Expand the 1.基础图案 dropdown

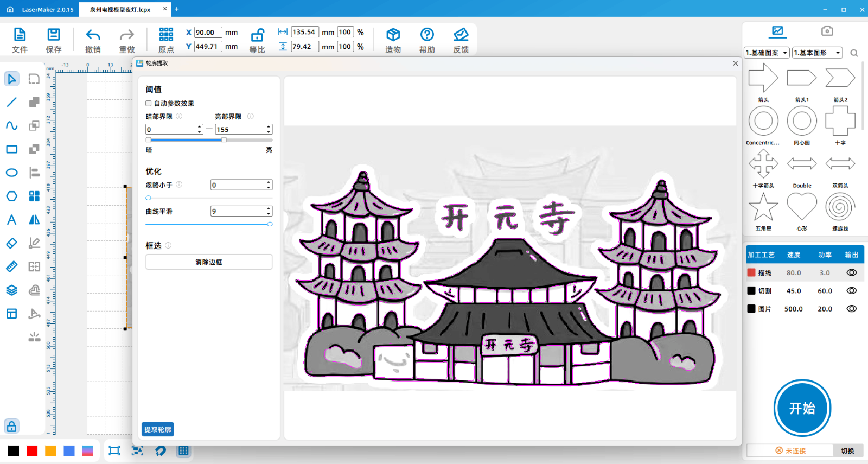pos(767,53)
